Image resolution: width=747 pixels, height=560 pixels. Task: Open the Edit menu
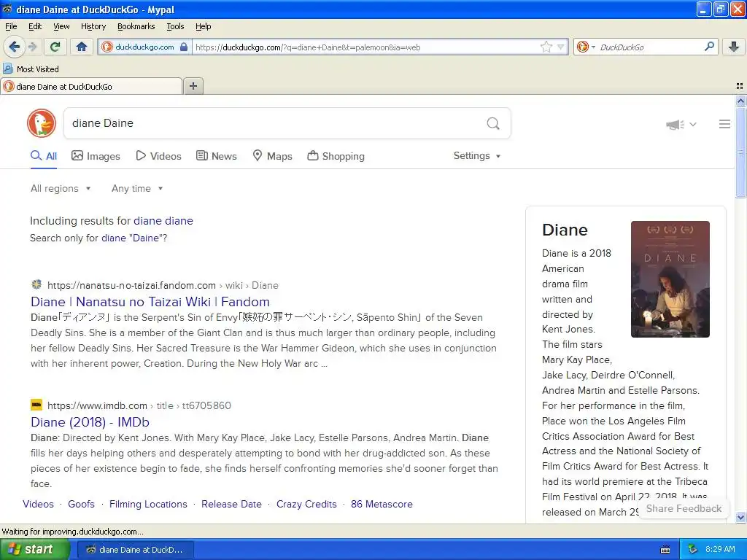35,26
